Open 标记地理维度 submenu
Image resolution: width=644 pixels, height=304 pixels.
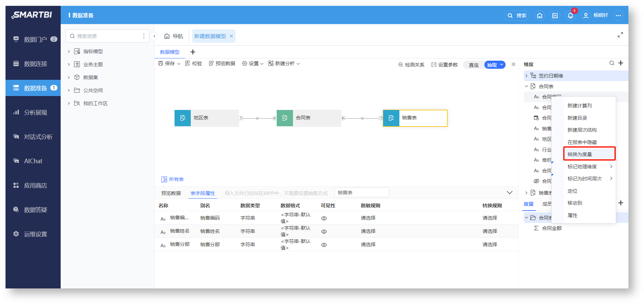coord(590,167)
